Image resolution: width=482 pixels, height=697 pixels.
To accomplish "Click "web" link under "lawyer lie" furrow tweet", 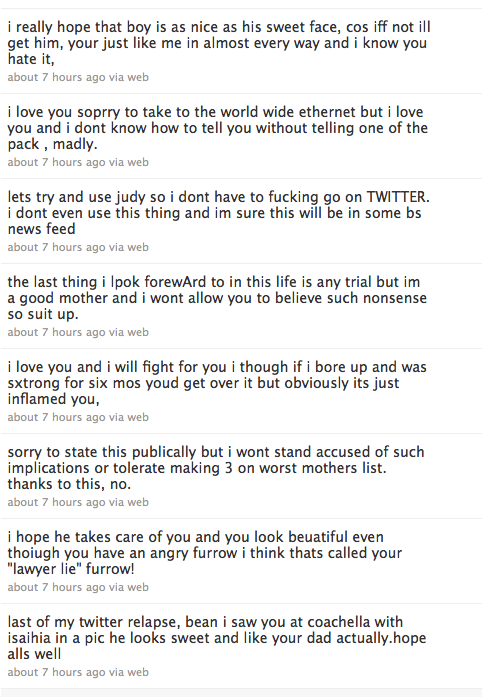I will (x=138, y=587).
